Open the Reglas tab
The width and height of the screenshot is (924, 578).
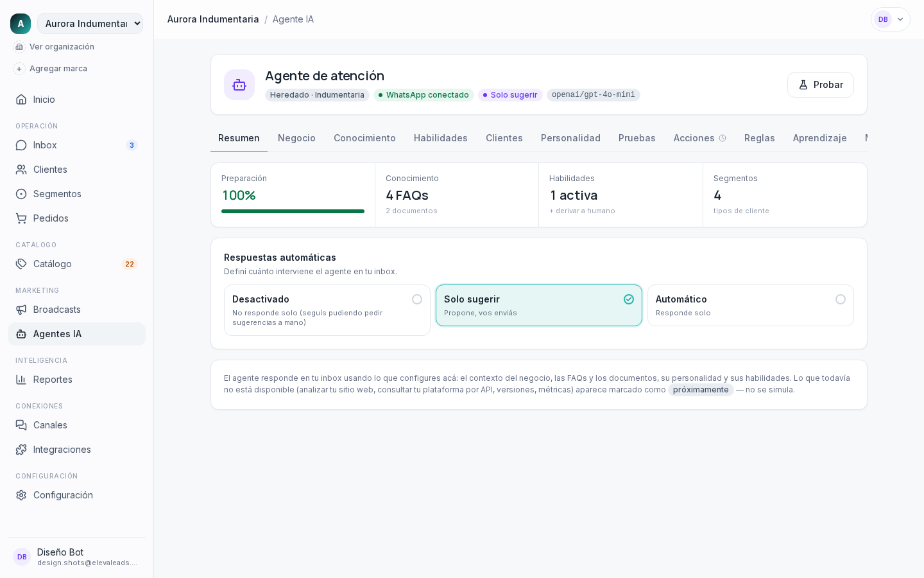(x=760, y=138)
